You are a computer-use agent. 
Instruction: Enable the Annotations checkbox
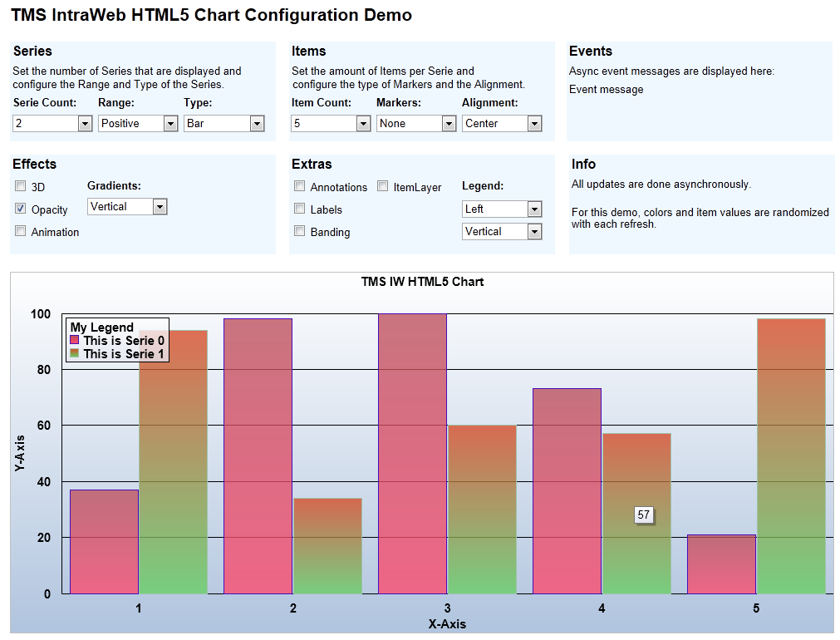(299, 186)
